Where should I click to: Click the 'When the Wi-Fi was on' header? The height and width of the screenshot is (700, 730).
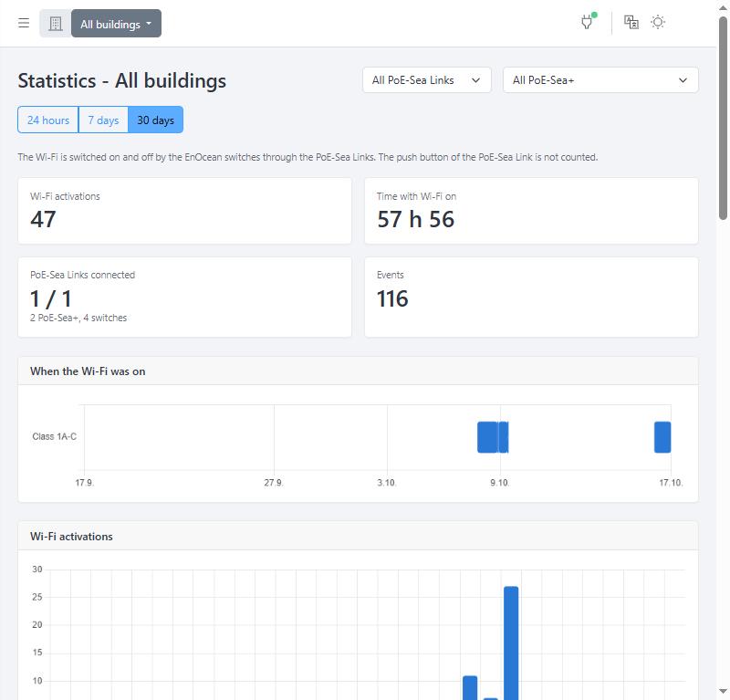[88, 371]
